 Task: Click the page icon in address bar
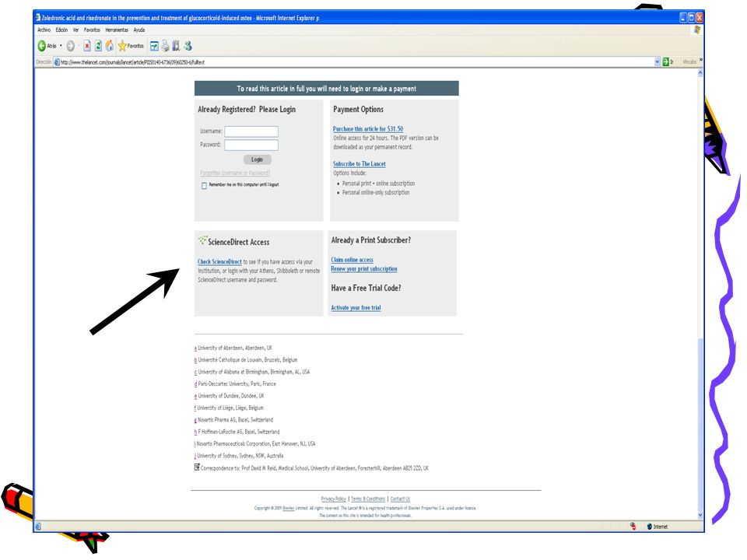pyautogui.click(x=57, y=62)
